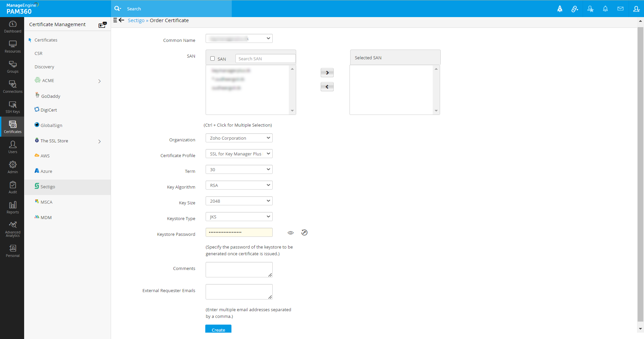The image size is (644, 339).
Task: Show keystore password with eye icon
Action: click(x=290, y=233)
